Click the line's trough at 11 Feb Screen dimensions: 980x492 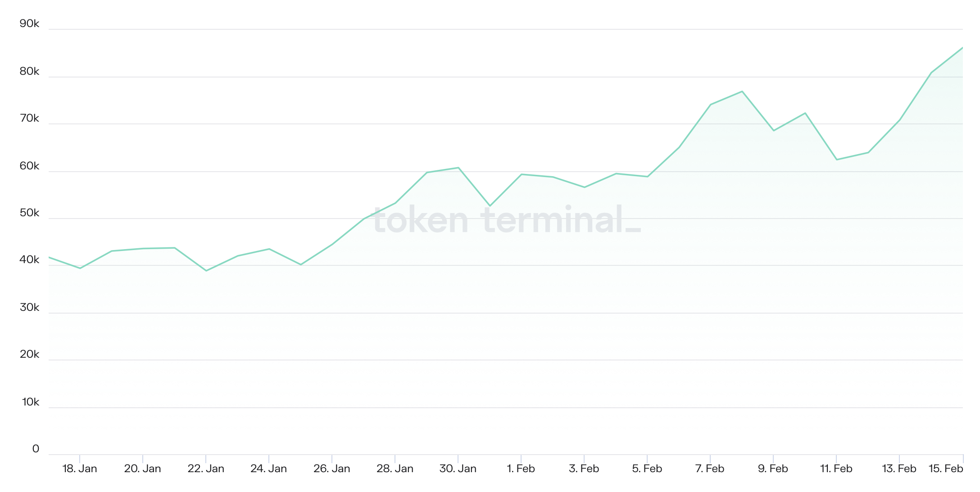(836, 159)
